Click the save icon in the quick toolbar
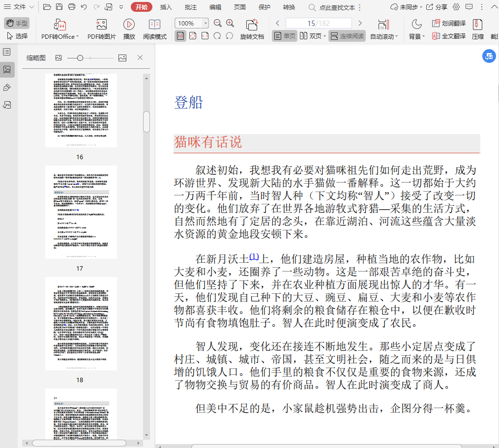Screen dimensions: 499x448 click(59, 7)
